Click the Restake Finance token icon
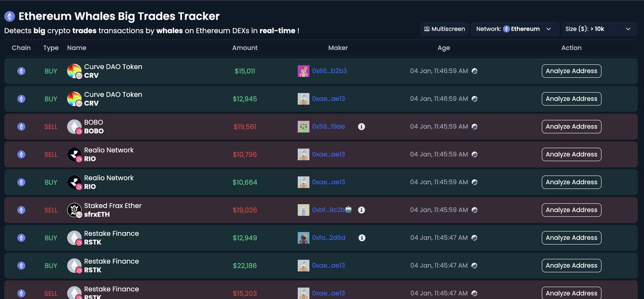The height and width of the screenshot is (299, 644). [74, 237]
